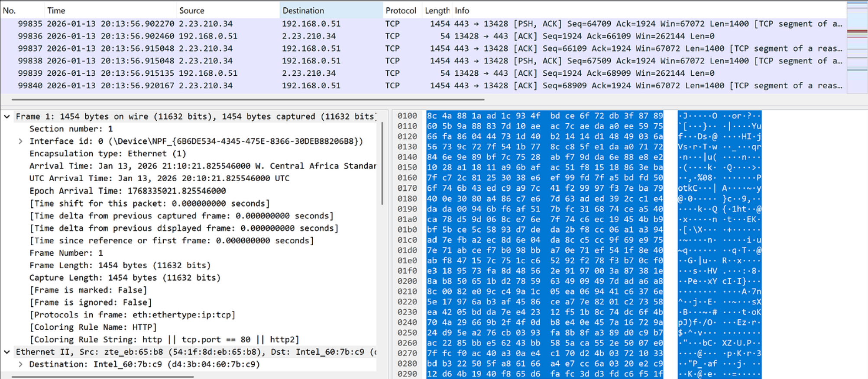This screenshot has height=379, width=868.
Task: Select packet number 99838 row
Action: 423,61
